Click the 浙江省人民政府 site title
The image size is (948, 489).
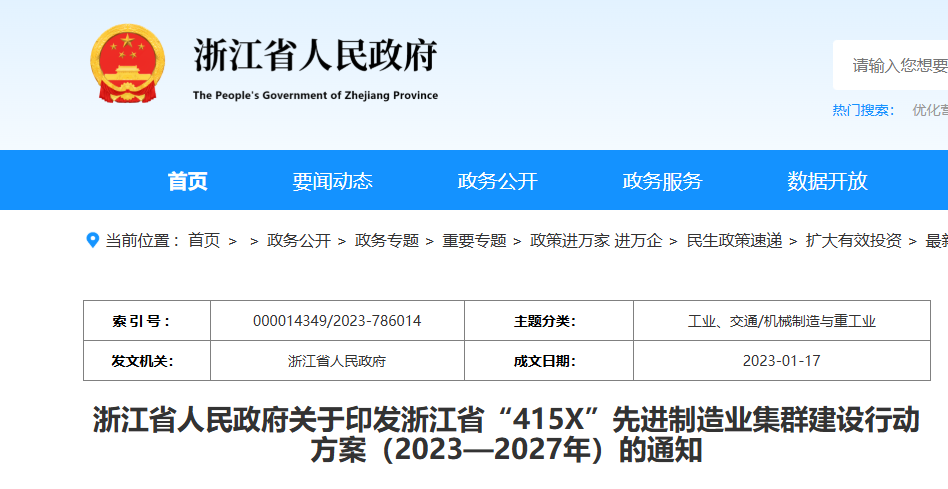coord(316,56)
